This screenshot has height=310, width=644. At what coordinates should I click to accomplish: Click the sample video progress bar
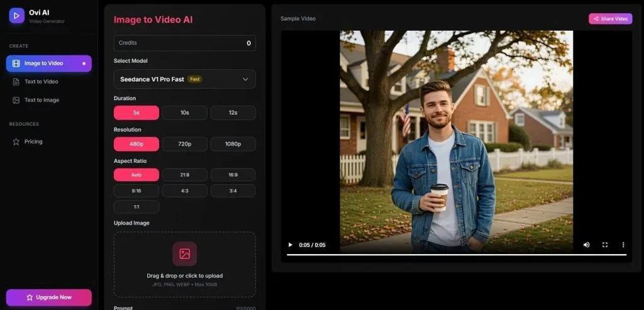(x=457, y=255)
